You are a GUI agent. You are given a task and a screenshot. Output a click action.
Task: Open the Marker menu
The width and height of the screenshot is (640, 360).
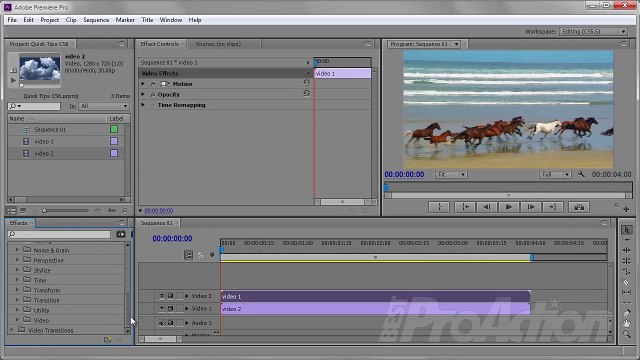(x=125, y=20)
